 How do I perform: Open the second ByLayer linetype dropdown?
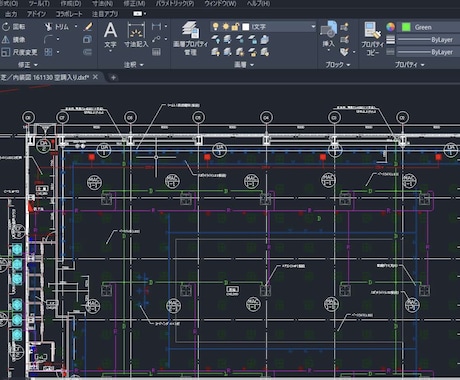tap(428, 52)
